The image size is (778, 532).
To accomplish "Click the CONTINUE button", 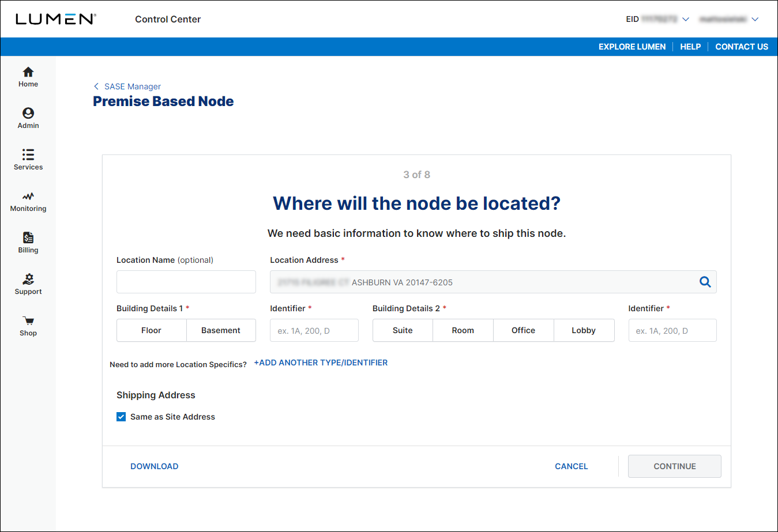I will point(675,466).
